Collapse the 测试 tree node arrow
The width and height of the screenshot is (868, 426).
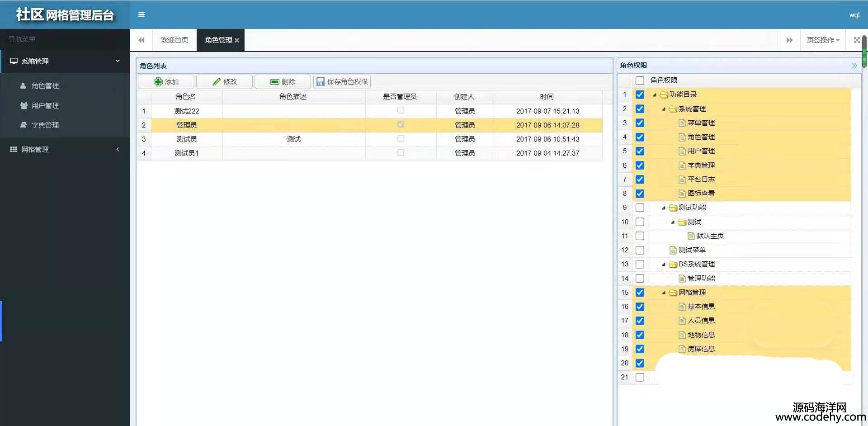click(x=673, y=222)
